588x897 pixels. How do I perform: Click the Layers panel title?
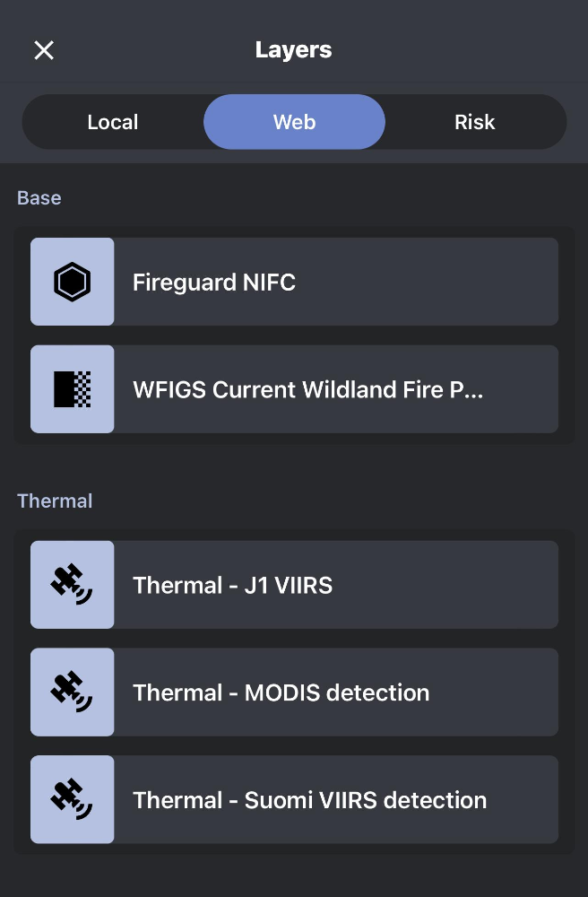click(293, 50)
